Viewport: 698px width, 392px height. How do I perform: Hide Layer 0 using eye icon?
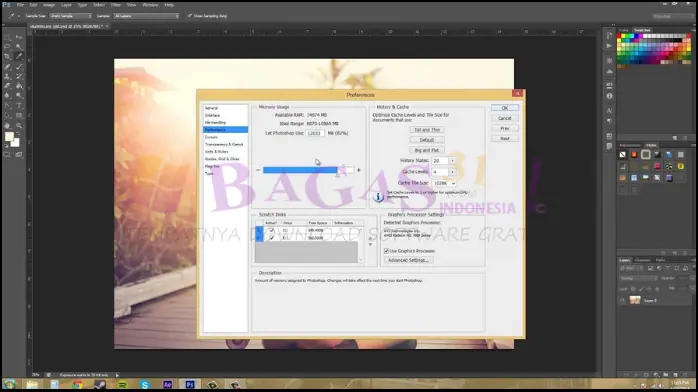point(622,300)
